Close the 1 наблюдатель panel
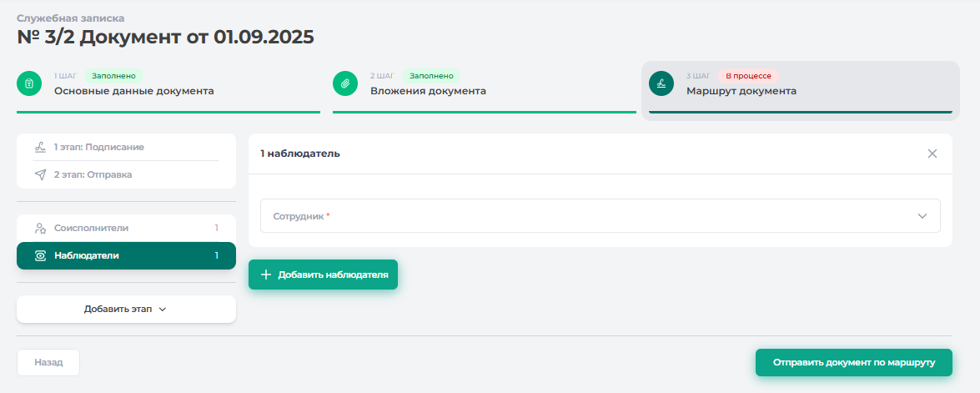This screenshot has width=980, height=393. 932,154
